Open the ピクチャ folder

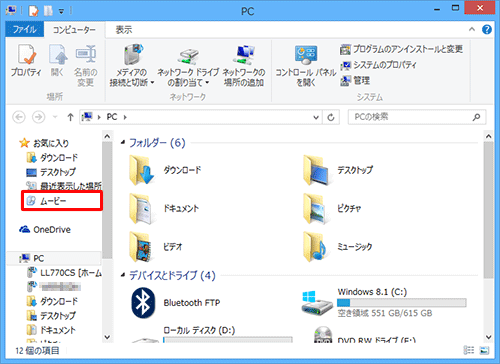click(332, 209)
